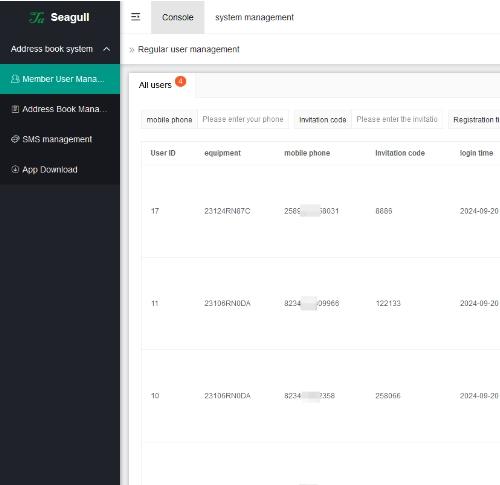Click the Seagull brand title
The width and height of the screenshot is (500, 485).
point(70,17)
